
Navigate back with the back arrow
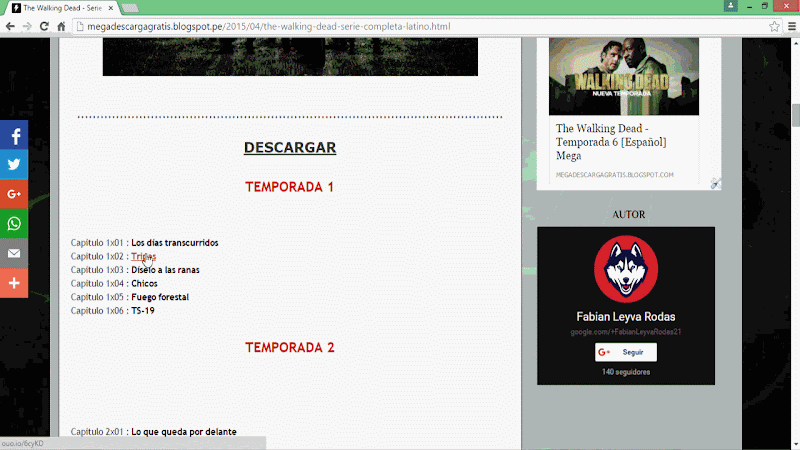click(10, 26)
